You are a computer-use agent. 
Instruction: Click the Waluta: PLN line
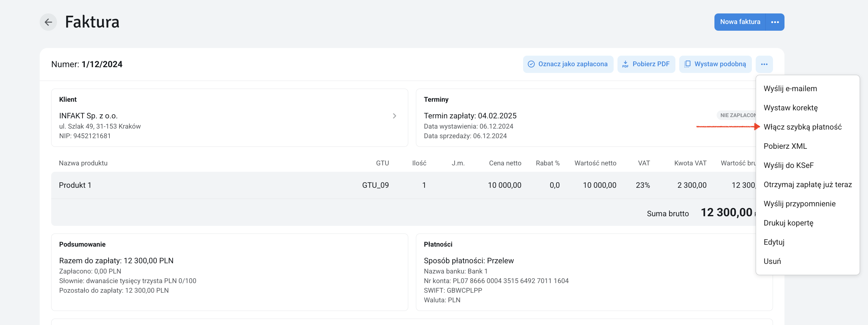442,300
